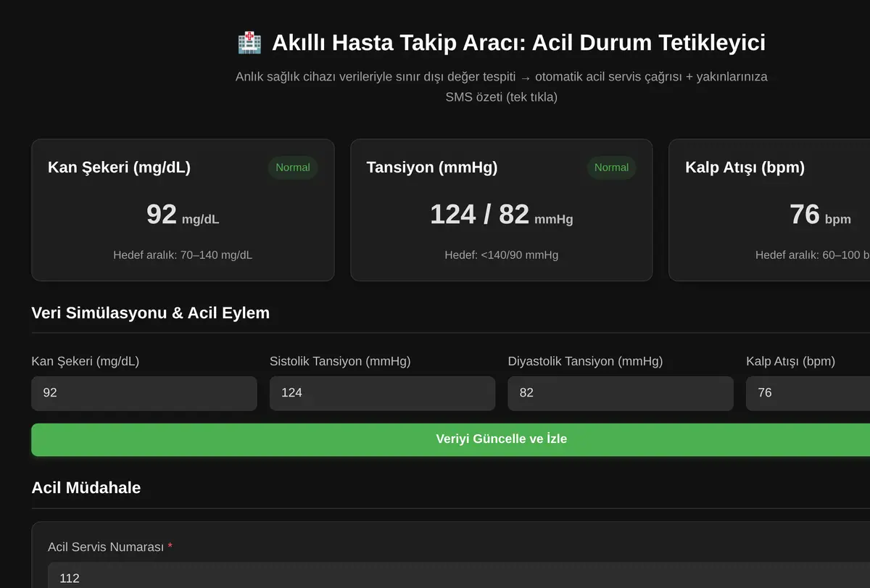Click the page title Akıllı Hasta Takip Aracı
870x588 pixels.
(x=518, y=43)
